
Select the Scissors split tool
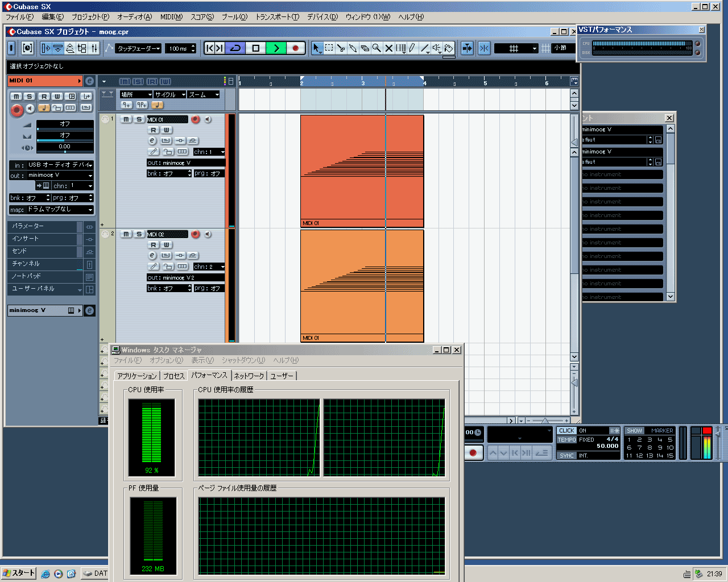point(341,48)
